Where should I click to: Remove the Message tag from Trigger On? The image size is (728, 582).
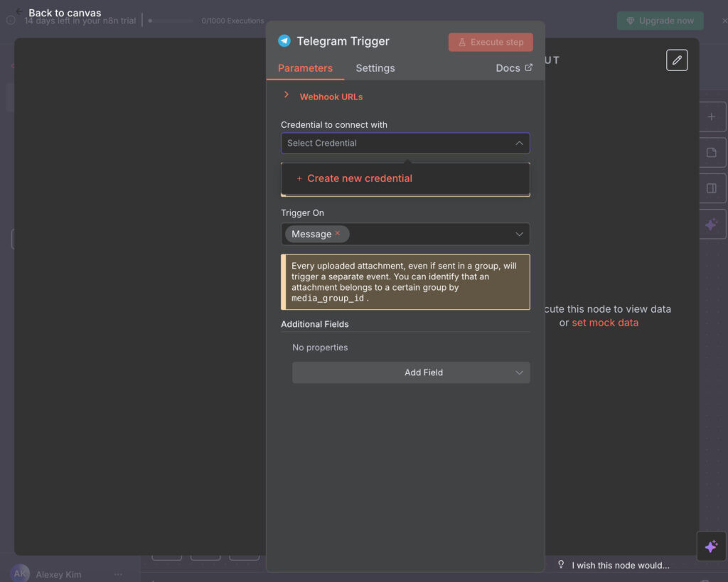point(338,233)
